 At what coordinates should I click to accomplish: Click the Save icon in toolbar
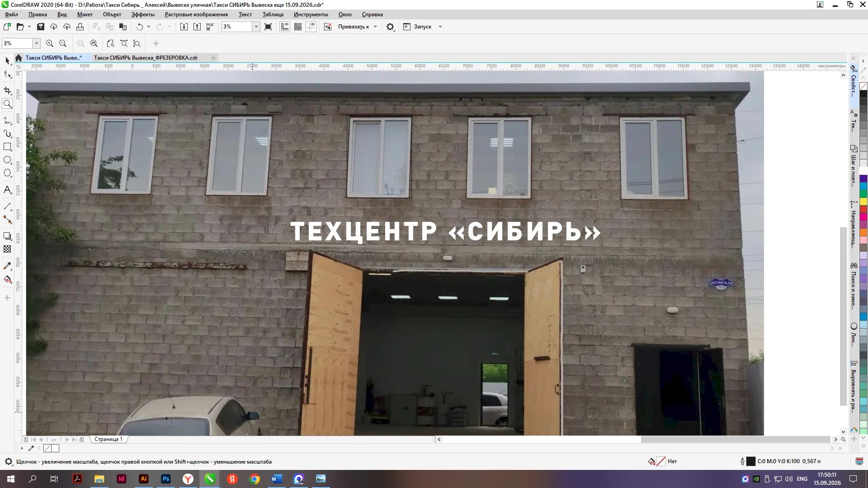[41, 27]
